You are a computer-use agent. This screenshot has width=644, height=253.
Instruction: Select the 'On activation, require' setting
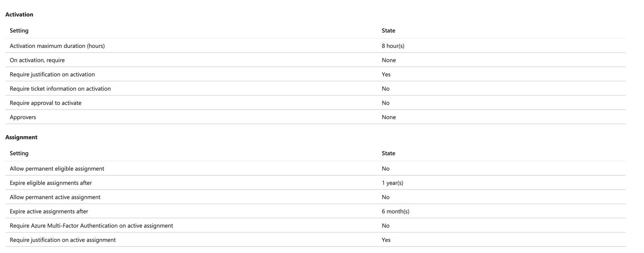click(37, 60)
